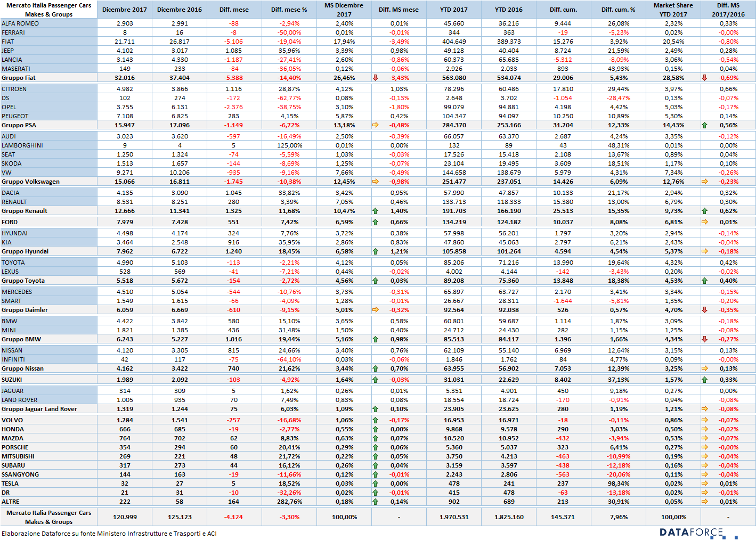Click the DATAFORCE logo
The image size is (756, 541).
tap(698, 532)
